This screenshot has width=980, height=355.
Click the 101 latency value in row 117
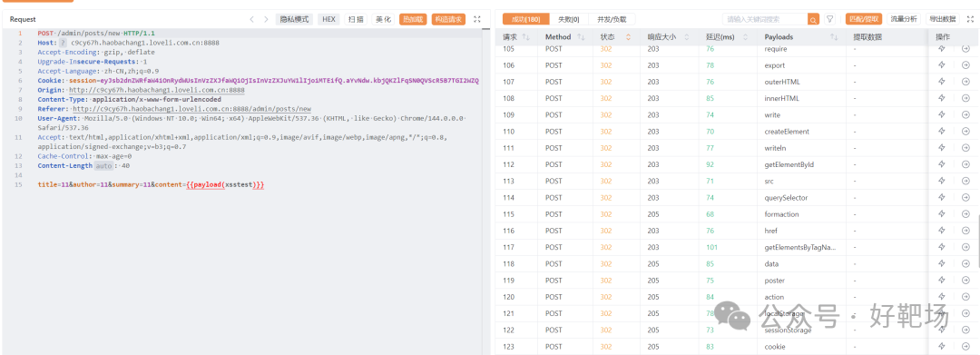pos(712,248)
